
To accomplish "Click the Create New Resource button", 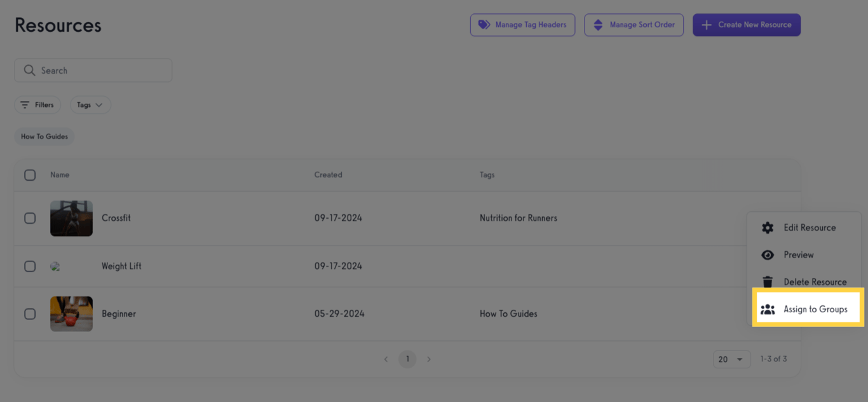I will [x=747, y=24].
